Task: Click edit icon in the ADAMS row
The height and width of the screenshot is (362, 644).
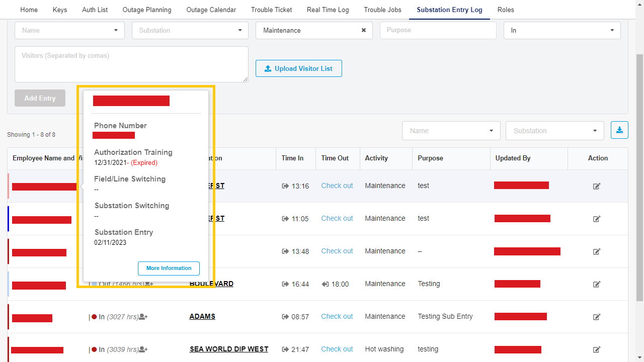Action: click(597, 317)
